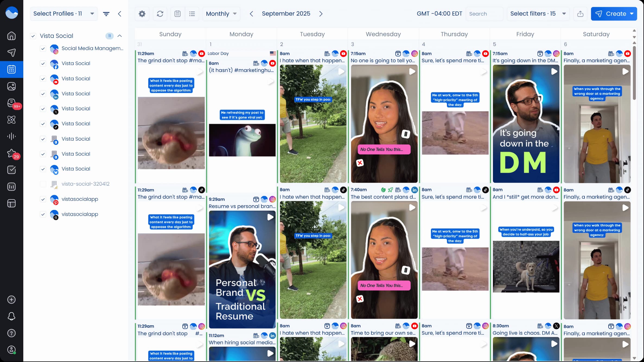This screenshot has width=644, height=362.
Task: Go to previous month arrow
Action: click(251, 14)
